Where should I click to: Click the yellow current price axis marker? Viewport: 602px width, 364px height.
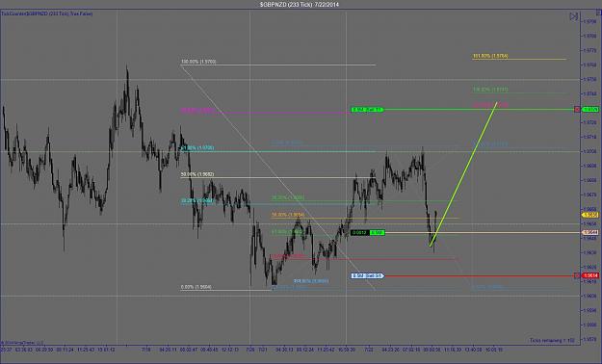(x=590, y=215)
